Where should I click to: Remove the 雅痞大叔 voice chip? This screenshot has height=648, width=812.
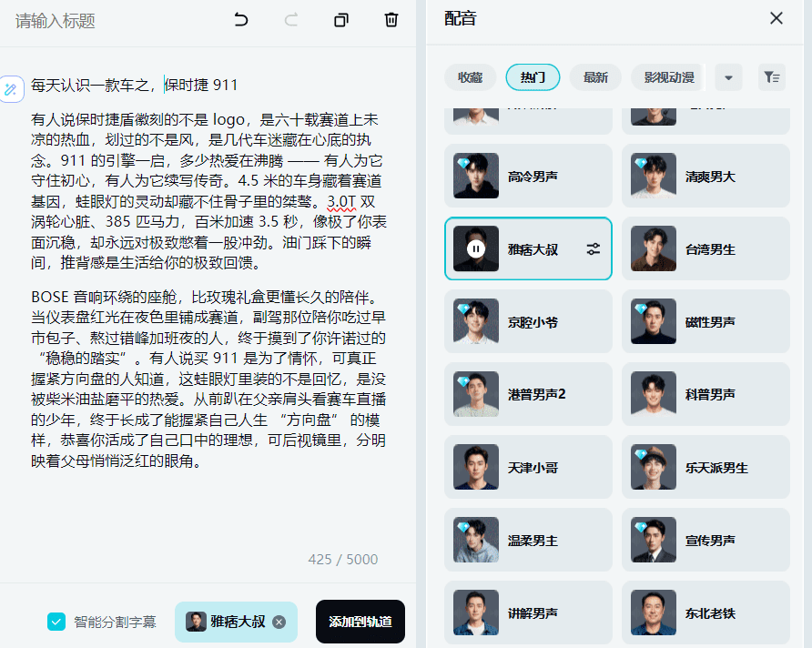coord(279,622)
